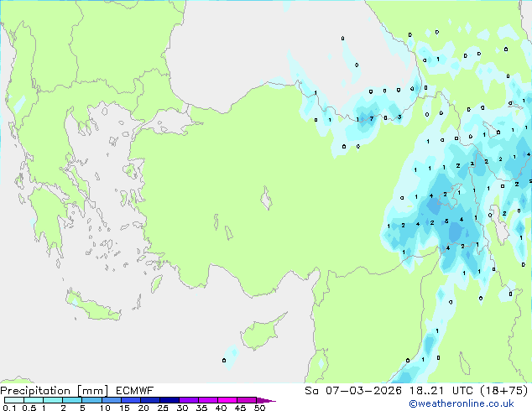Click the legend label "0.1"
Viewport: 532px width, 411px height.
tap(9, 408)
